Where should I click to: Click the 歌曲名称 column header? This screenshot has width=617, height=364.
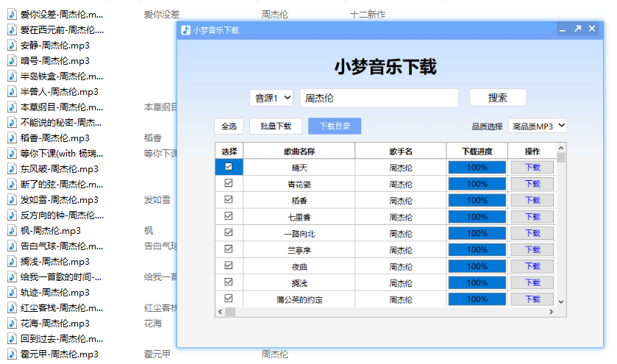coord(299,151)
